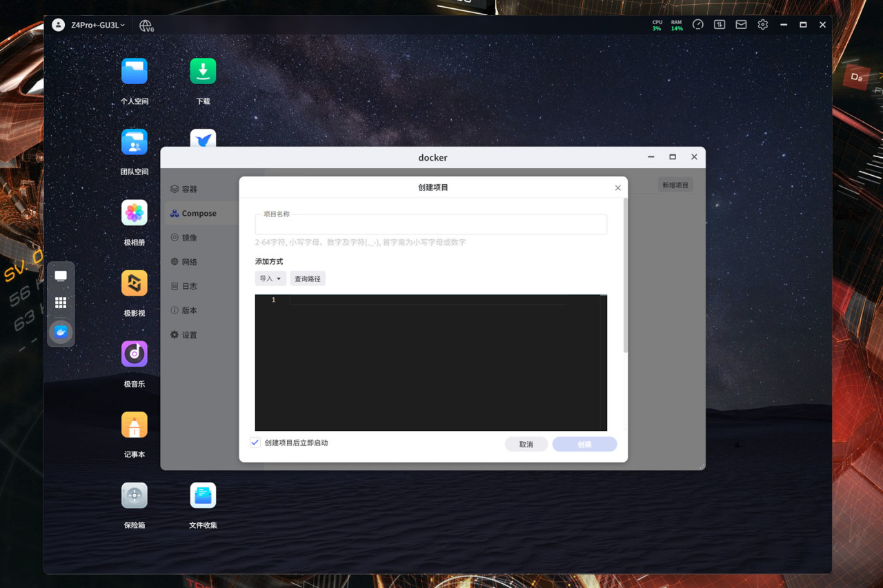Open the 极相册 photo album app

(135, 212)
